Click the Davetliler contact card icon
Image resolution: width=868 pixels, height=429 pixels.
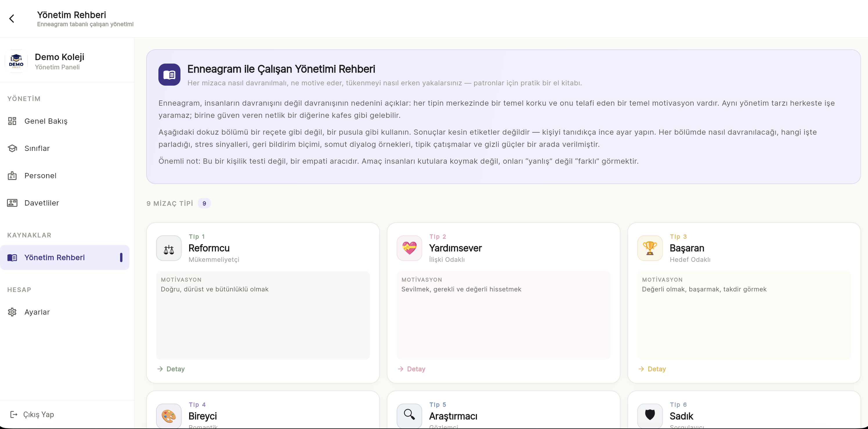coord(12,203)
